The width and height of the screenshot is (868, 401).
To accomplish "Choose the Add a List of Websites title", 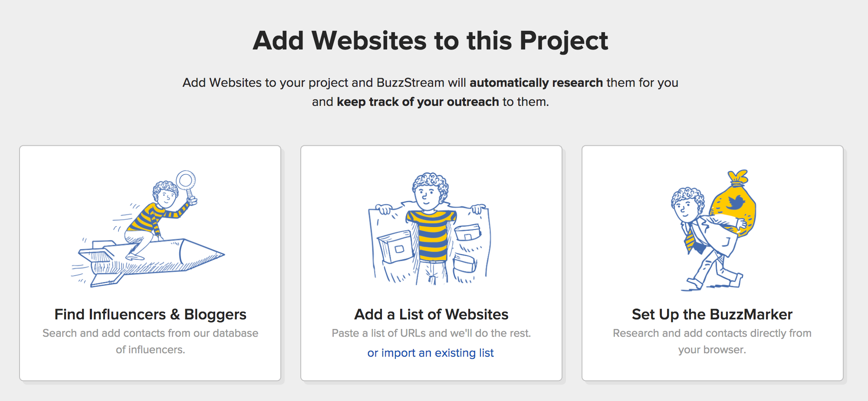I will click(431, 314).
